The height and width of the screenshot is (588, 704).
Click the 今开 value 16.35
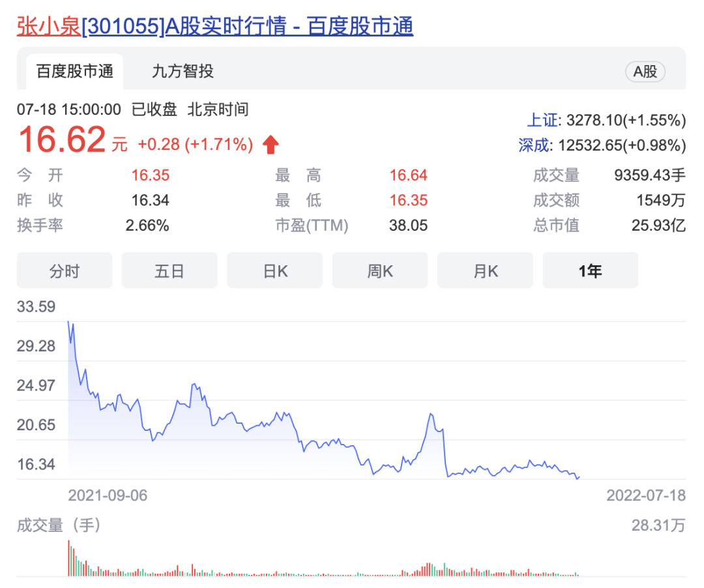click(x=151, y=175)
